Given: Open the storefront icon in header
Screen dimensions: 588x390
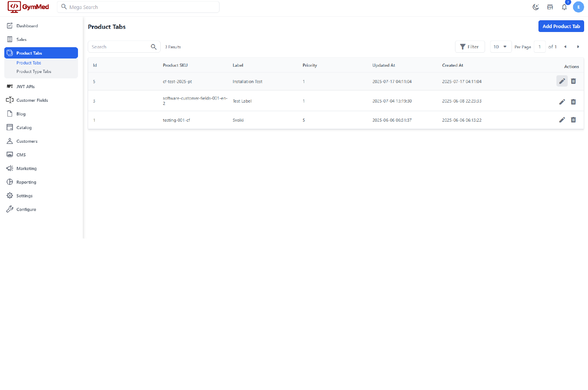Looking at the screenshot, I should (x=550, y=7).
